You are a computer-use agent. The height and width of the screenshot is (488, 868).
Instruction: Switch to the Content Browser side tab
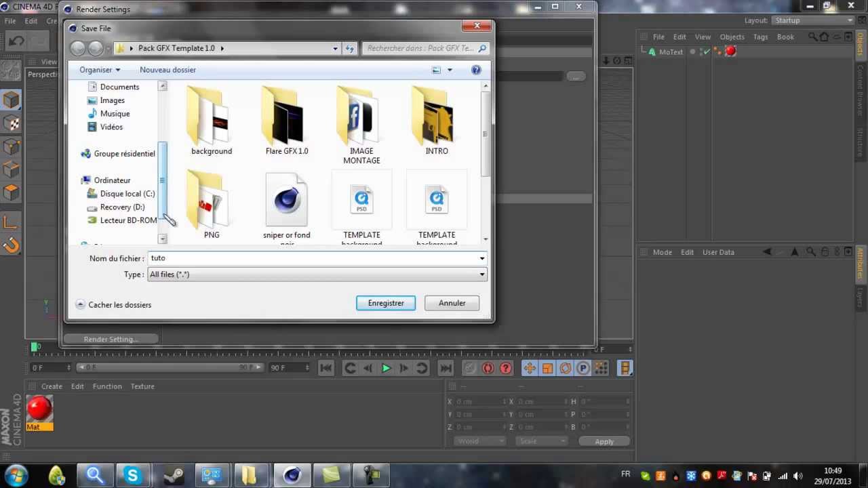pos(860,90)
